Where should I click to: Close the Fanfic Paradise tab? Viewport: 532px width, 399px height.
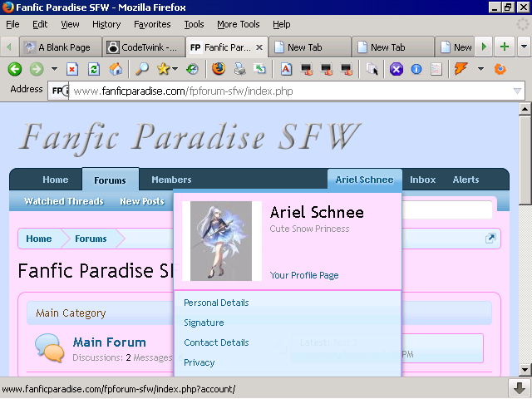pyautogui.click(x=259, y=47)
